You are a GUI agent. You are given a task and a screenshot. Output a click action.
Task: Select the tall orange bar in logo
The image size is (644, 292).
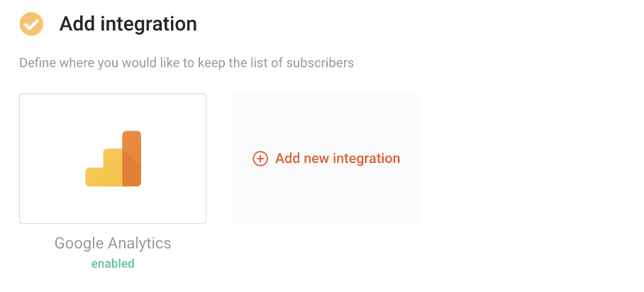pos(132,159)
